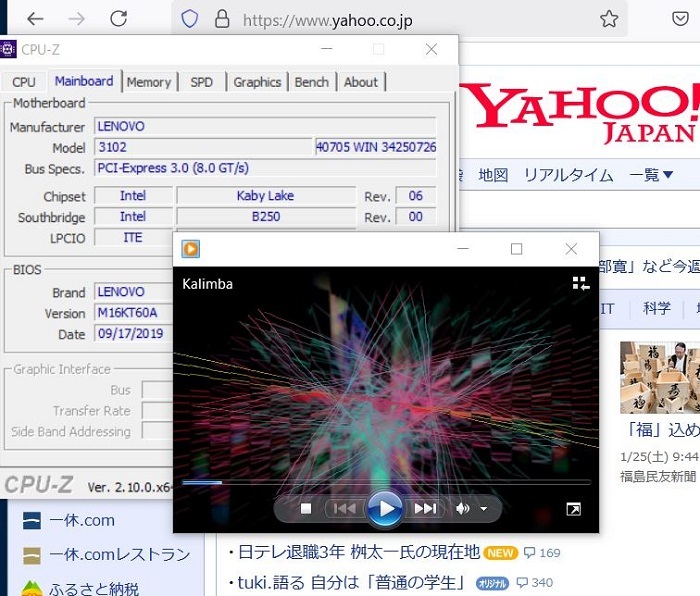Minimize the CPU-Z window

[327, 49]
